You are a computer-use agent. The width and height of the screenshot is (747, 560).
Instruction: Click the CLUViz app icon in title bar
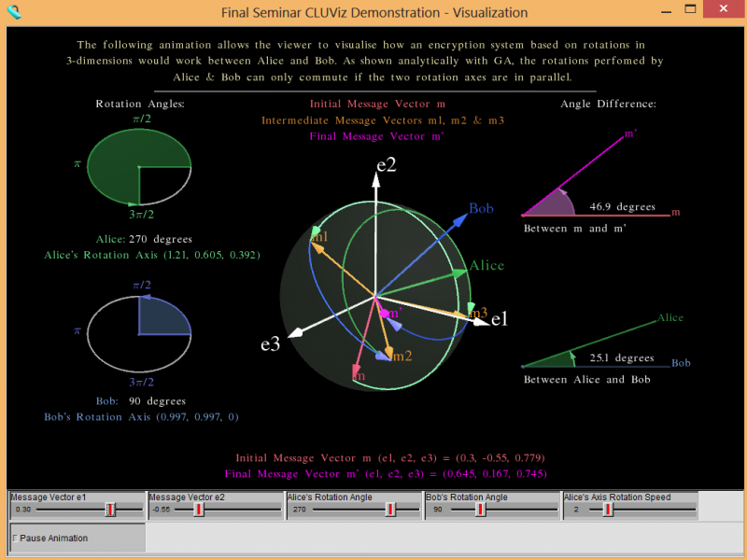[x=12, y=12]
